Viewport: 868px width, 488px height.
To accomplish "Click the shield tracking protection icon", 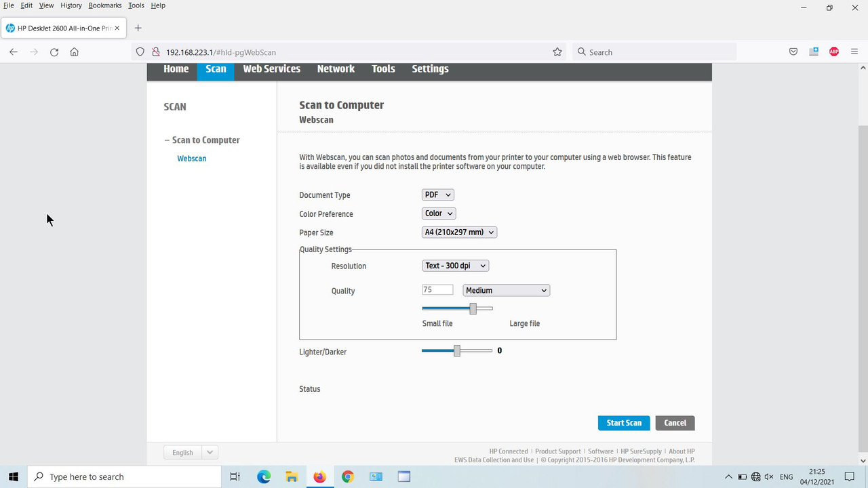I will 140,52.
